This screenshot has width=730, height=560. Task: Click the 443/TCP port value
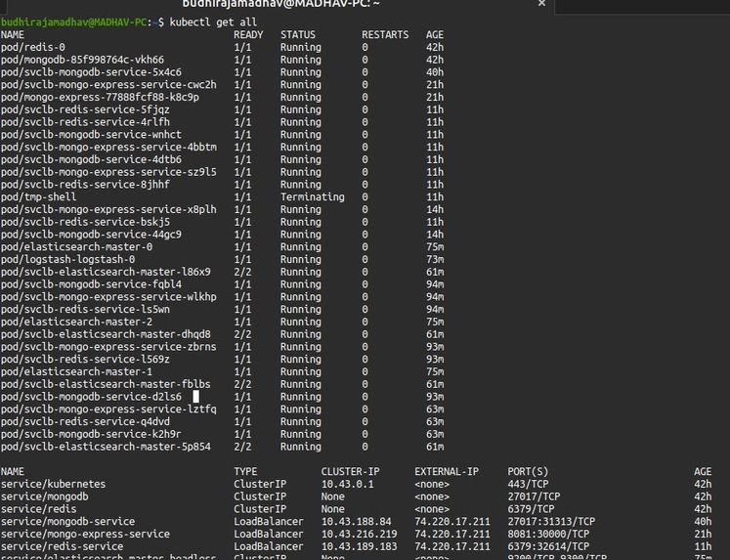click(528, 484)
